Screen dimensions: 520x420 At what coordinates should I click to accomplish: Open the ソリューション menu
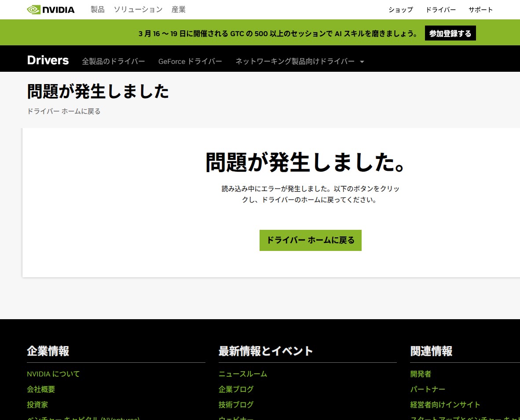138,9
